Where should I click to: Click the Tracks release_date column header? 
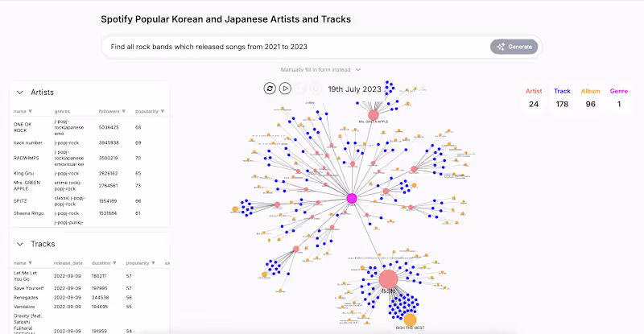click(x=68, y=263)
